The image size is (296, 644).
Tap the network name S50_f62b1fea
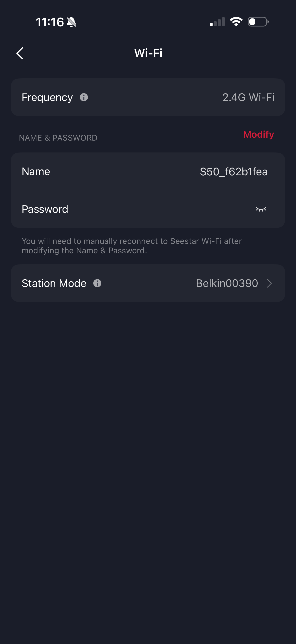(233, 172)
